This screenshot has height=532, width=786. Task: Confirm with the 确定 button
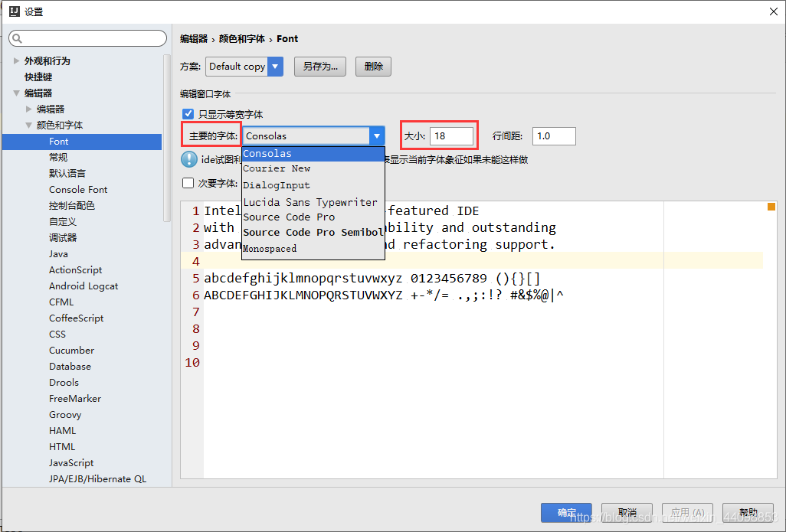(x=566, y=512)
